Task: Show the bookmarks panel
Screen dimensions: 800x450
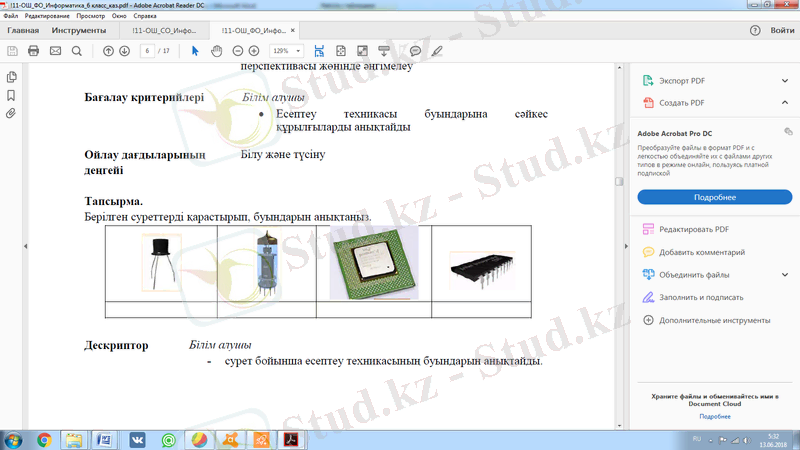Action: coord(11,95)
